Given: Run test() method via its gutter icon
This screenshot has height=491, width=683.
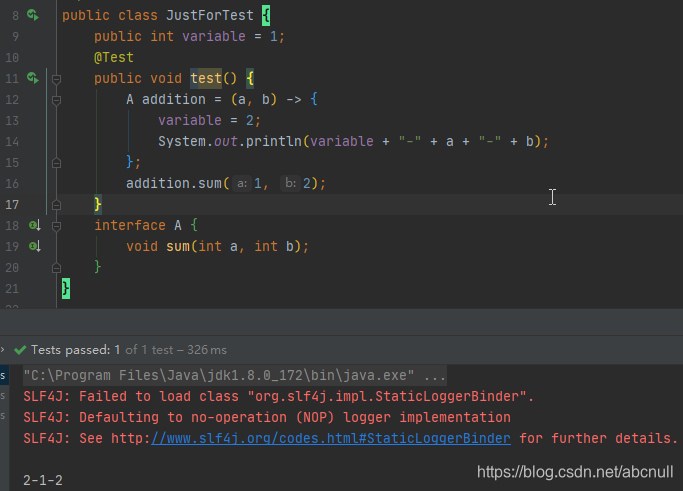Looking at the screenshot, I should (33, 78).
